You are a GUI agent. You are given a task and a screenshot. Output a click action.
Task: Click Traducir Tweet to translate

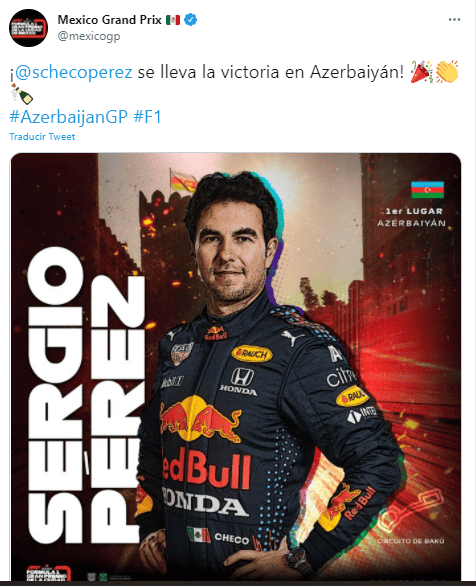pos(42,137)
